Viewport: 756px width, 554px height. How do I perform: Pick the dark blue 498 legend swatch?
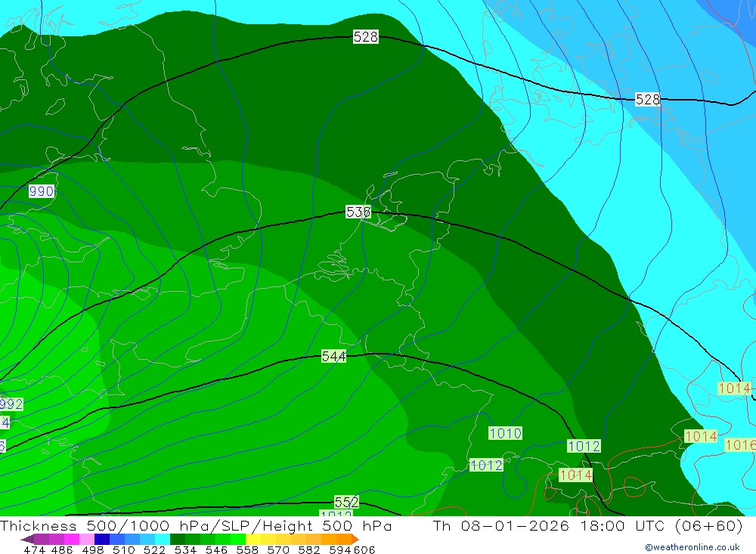102,540
